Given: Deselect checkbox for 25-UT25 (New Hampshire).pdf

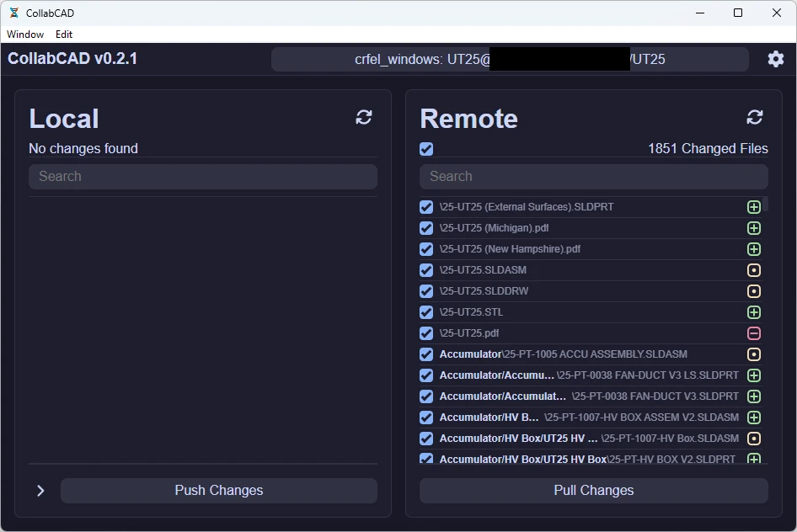Looking at the screenshot, I should [x=426, y=248].
